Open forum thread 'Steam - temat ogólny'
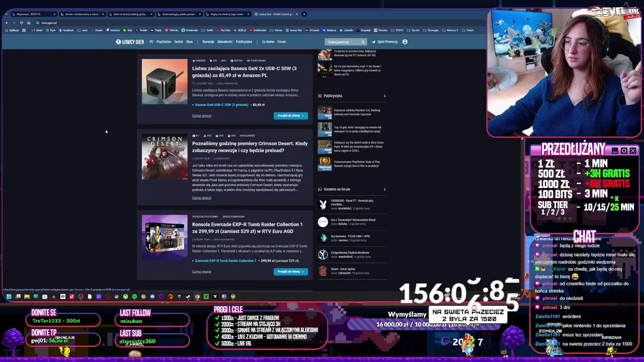 [343, 269]
